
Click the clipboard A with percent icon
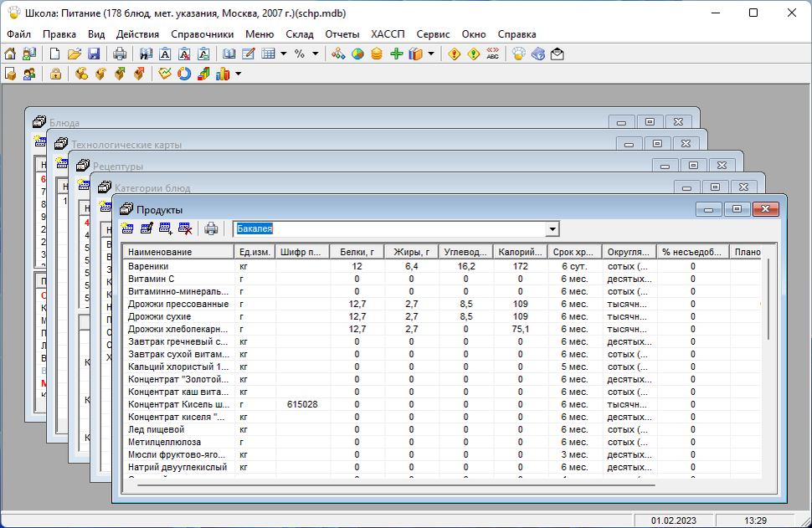tap(184, 54)
